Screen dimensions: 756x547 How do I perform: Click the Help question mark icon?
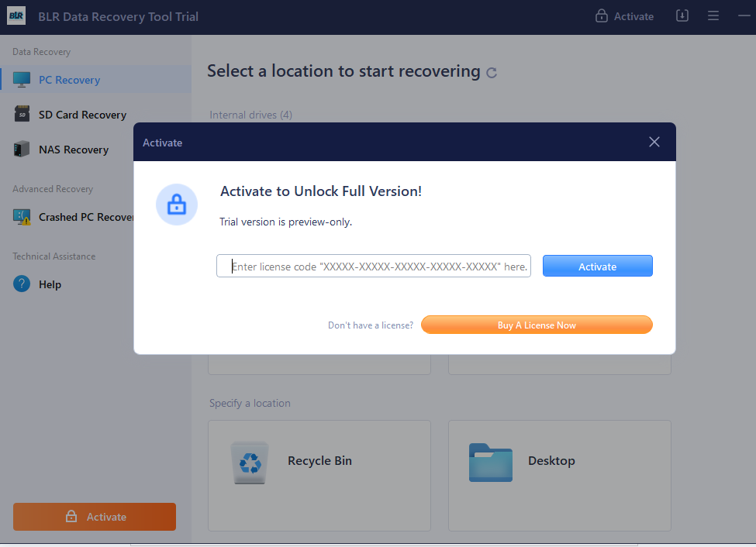click(22, 284)
